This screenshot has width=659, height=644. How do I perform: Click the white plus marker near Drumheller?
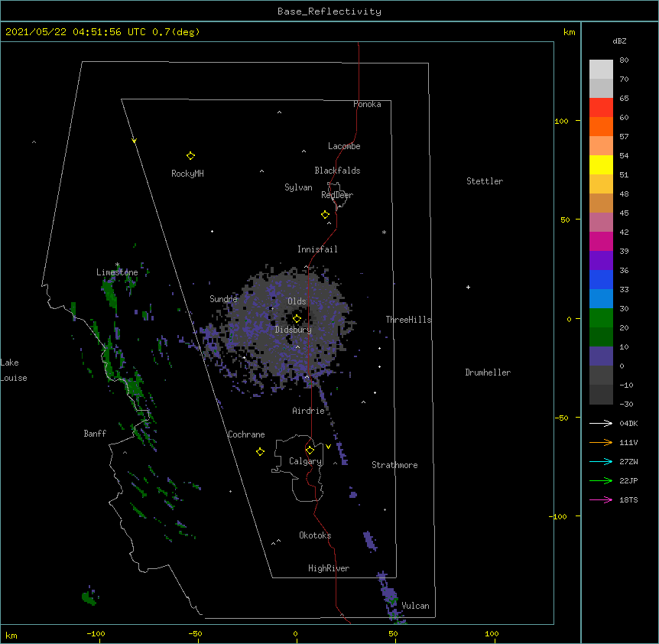click(468, 287)
